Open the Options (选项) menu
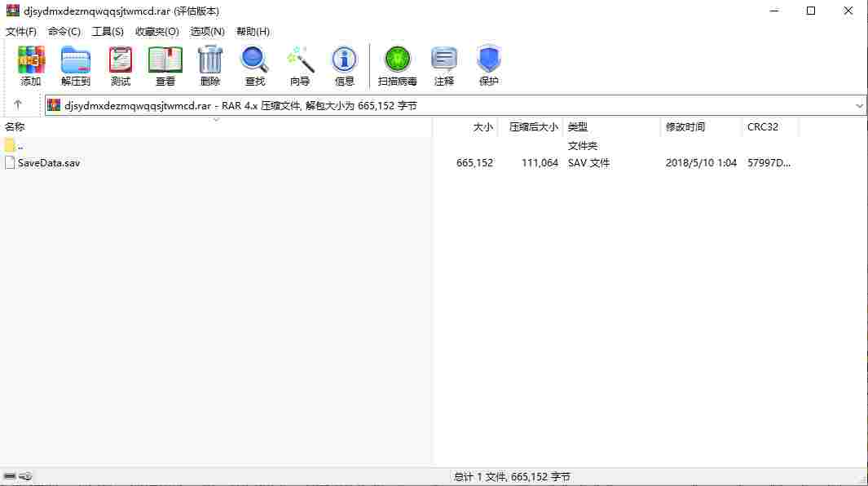The height and width of the screenshot is (486, 868). point(208,32)
